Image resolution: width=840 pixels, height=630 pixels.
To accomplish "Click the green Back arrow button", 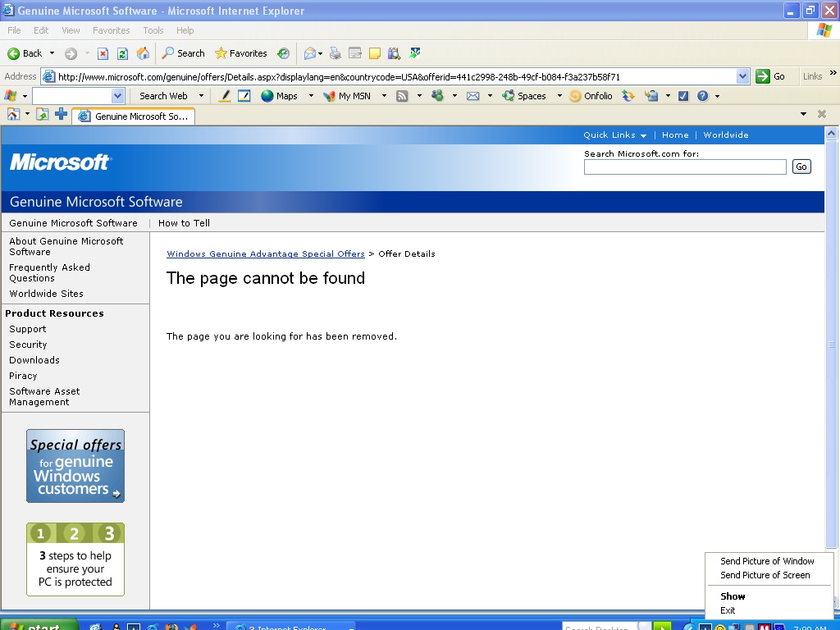I will [24, 53].
